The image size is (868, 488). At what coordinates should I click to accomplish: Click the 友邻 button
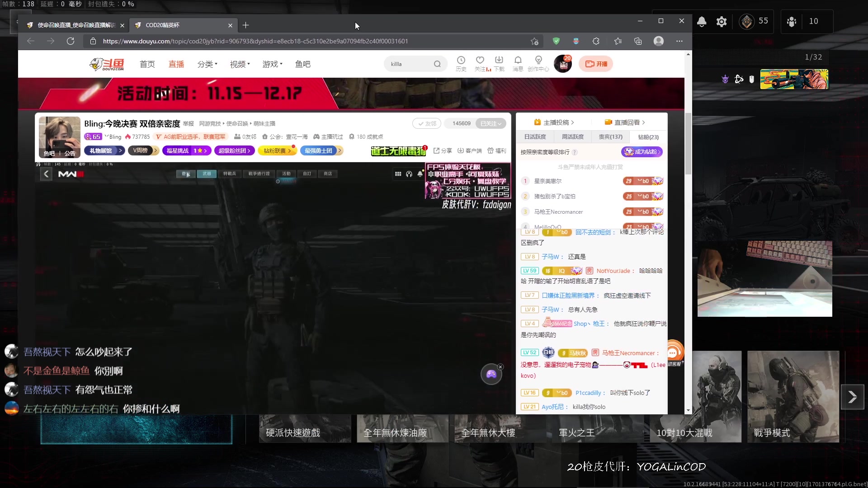click(426, 123)
